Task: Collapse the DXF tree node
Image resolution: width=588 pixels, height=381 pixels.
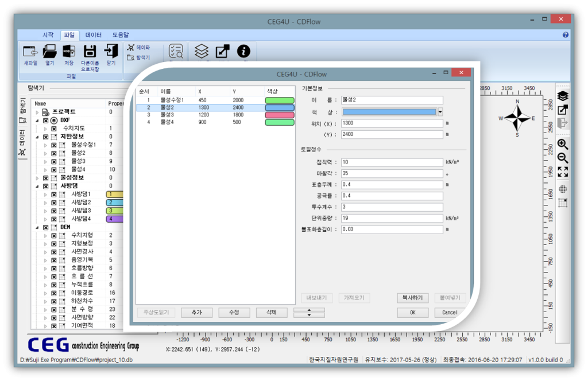Action: pos(37,120)
